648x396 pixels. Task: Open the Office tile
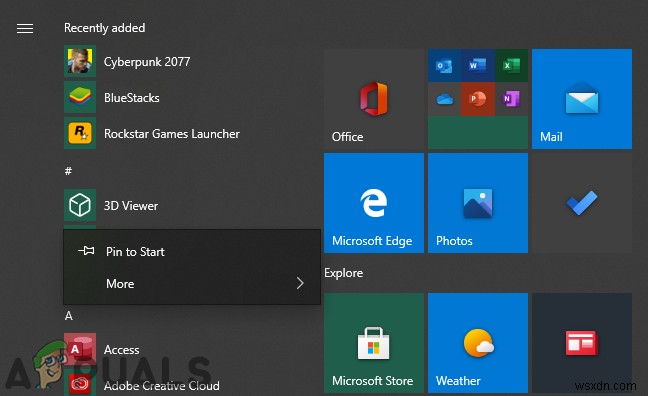[374, 99]
